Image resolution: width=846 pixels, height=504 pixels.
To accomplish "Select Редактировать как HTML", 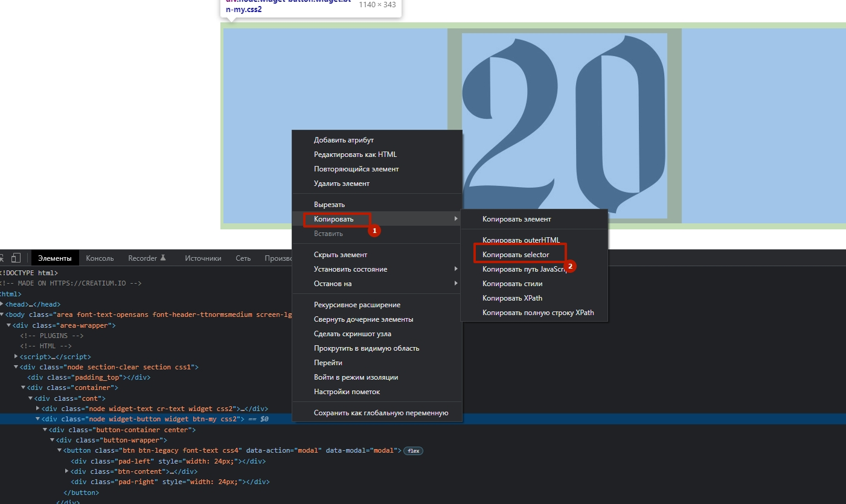I will click(377, 155).
